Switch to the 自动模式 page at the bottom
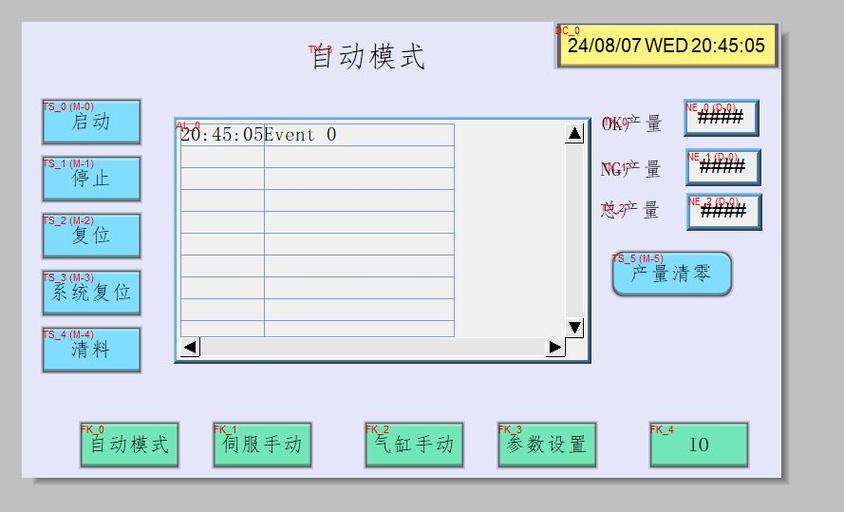This screenshot has width=844, height=512. pyautogui.click(x=129, y=445)
